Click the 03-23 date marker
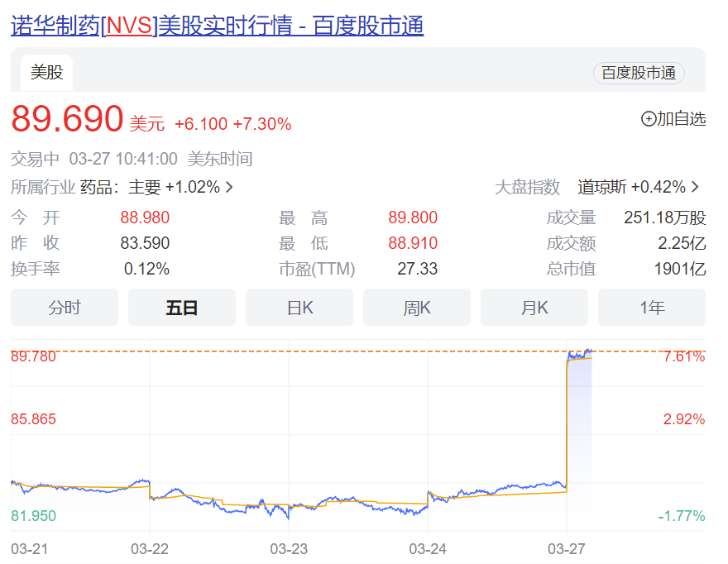The height and width of the screenshot is (564, 728). pos(289,547)
